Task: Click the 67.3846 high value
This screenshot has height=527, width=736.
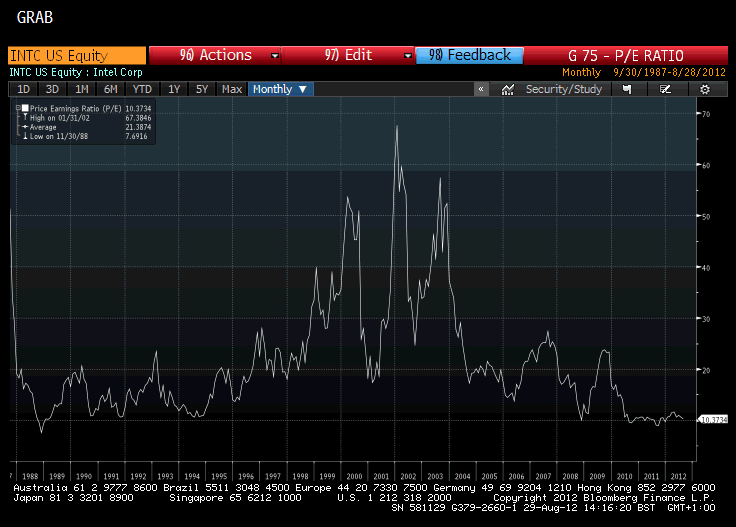Action: tap(138, 118)
